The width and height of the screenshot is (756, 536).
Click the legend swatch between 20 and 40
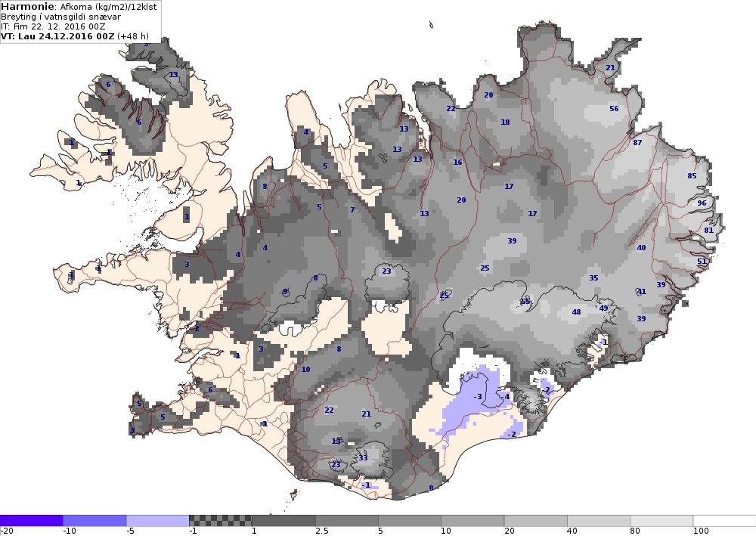[536, 521]
